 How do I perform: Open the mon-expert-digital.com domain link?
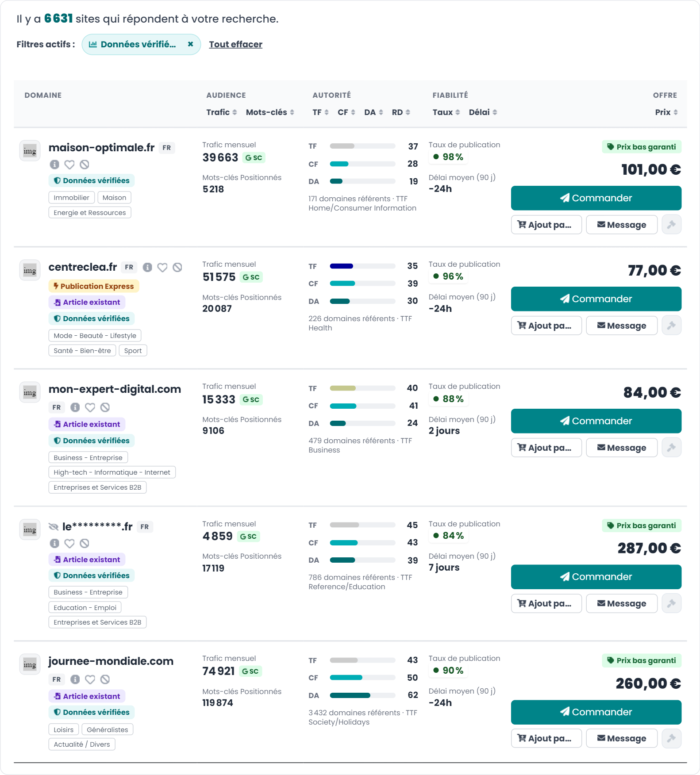[115, 389]
